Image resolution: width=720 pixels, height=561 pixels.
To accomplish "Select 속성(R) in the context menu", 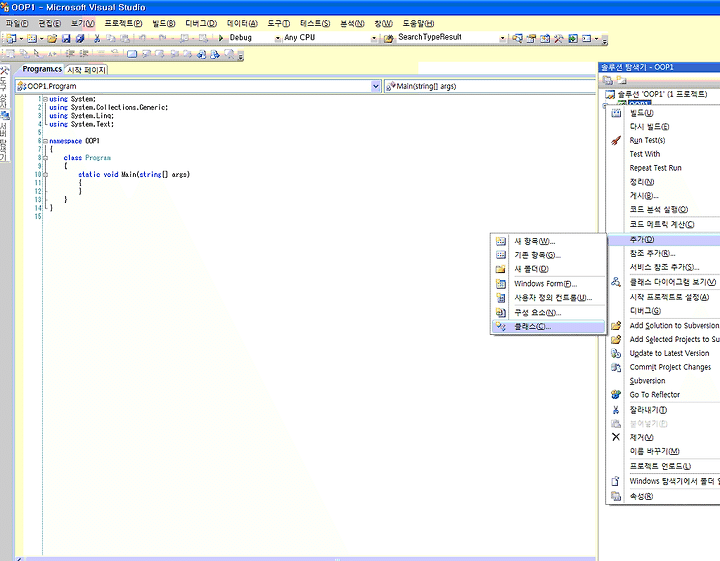I will pyautogui.click(x=664, y=496).
